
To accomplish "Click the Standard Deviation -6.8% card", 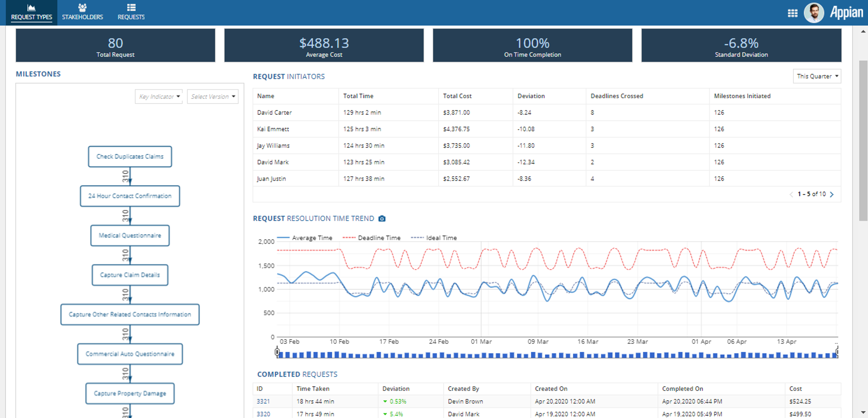I will coord(741,45).
